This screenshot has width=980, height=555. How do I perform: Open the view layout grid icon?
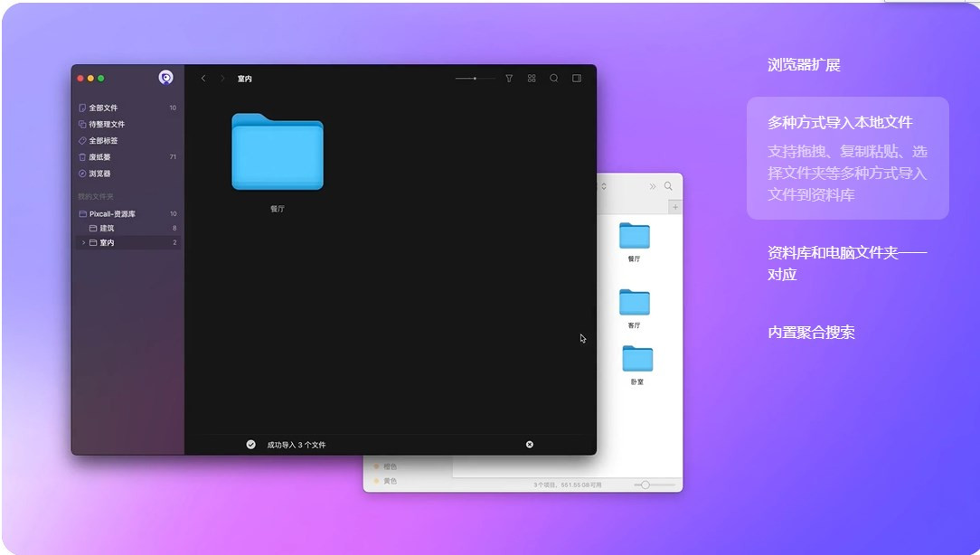point(532,78)
